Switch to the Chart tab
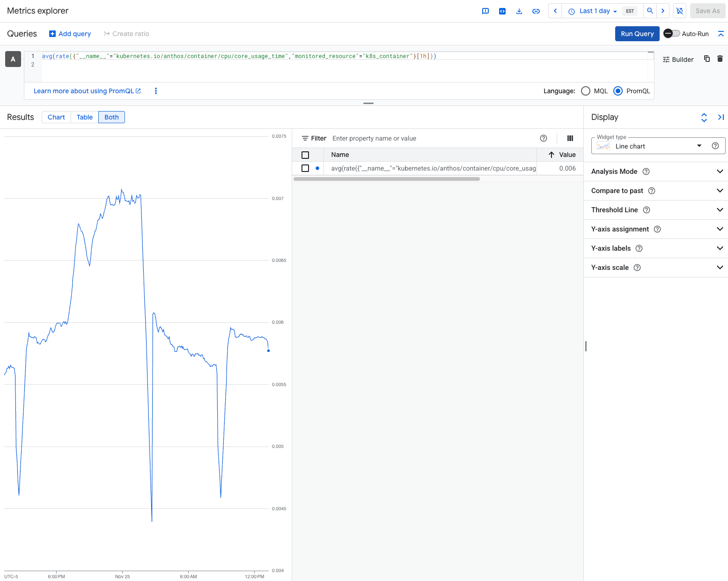The image size is (728, 581). 56,117
